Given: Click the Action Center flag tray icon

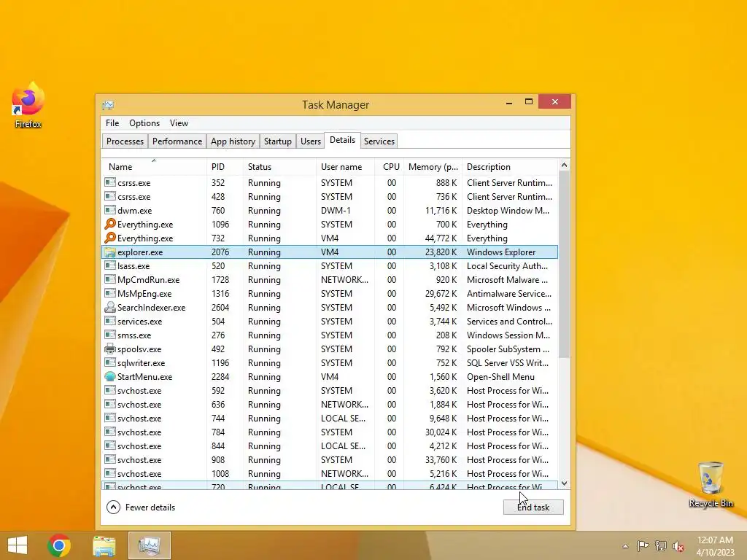Looking at the screenshot, I should (643, 545).
